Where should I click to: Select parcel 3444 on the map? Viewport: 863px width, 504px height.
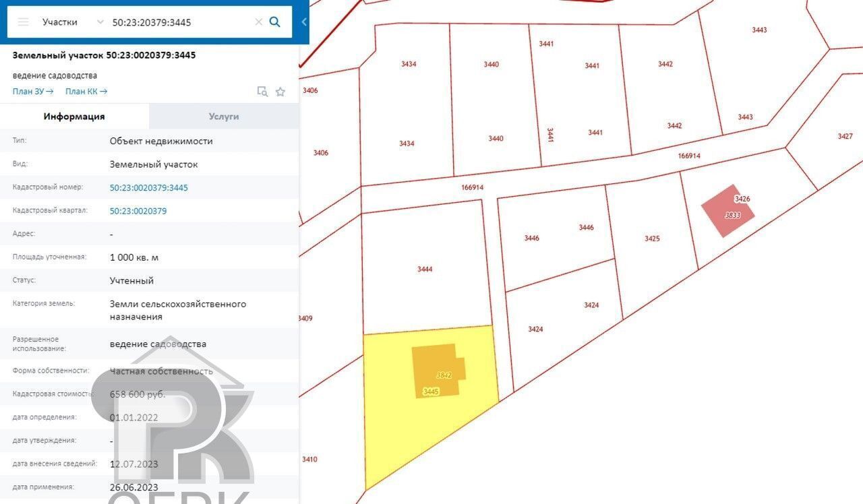click(x=425, y=269)
